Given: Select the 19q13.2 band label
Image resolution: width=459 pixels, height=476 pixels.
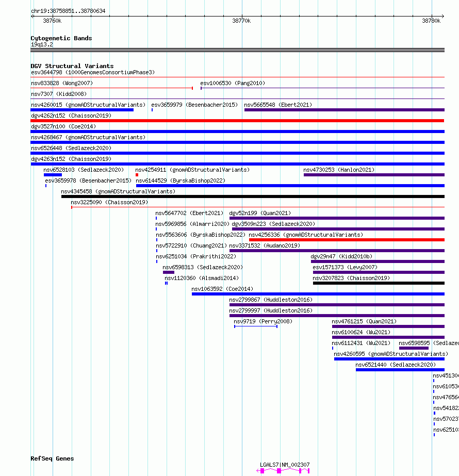Looking at the screenshot, I should [42, 45].
